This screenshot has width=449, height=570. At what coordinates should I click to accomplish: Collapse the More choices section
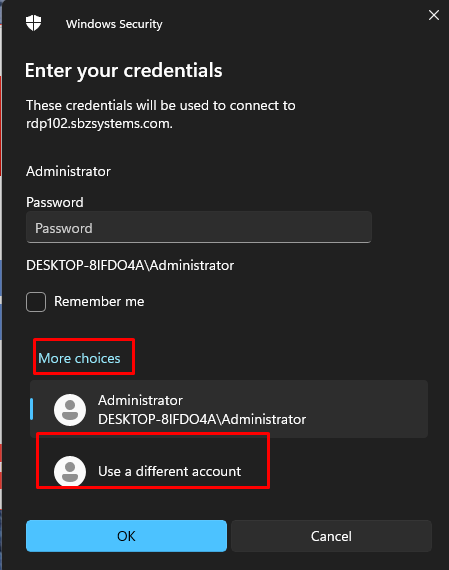pos(79,358)
